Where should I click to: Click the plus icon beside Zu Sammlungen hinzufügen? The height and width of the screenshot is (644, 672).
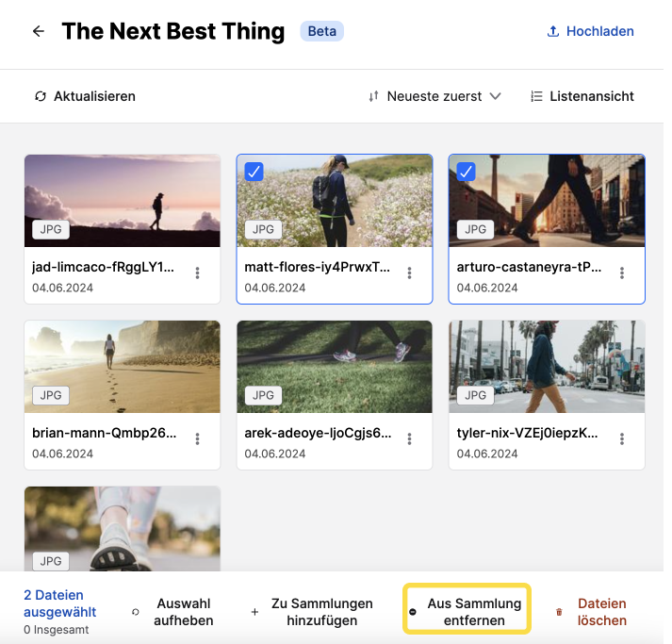pos(254,612)
